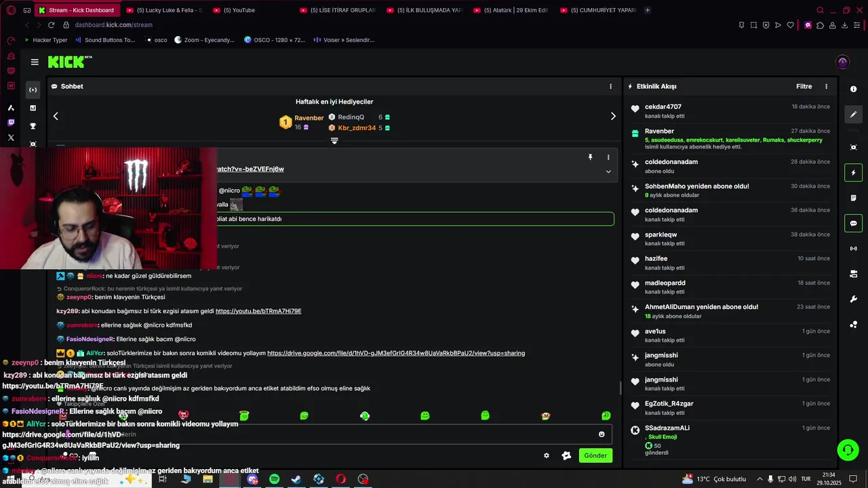Image resolution: width=868 pixels, height=488 pixels.
Task: Click AhmetAliDuman yeniden abone oldu entry
Action: (x=729, y=311)
